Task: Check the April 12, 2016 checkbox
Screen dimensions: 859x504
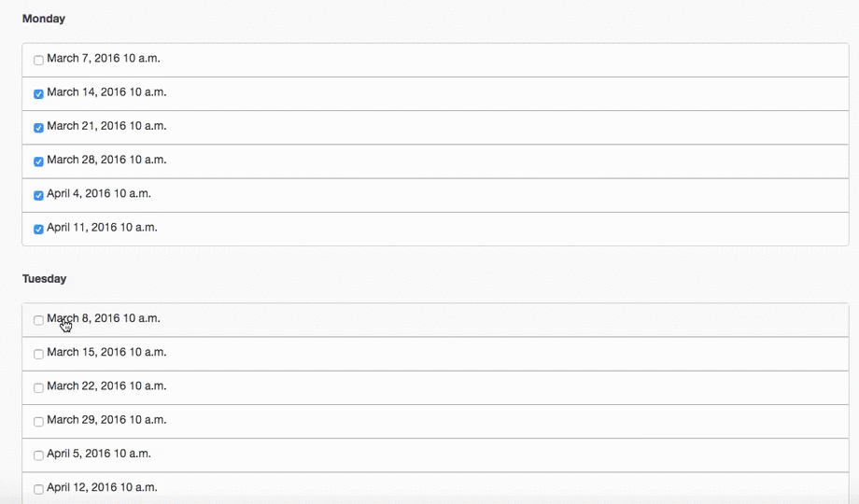Action: (x=38, y=489)
